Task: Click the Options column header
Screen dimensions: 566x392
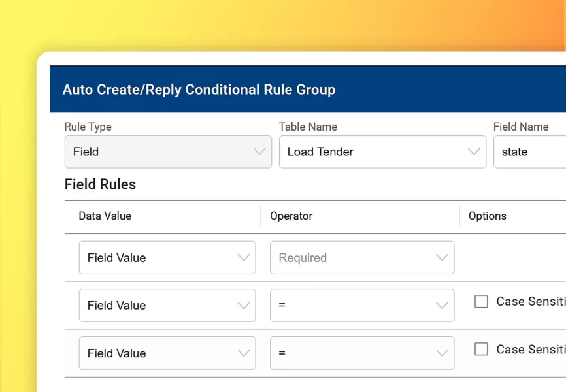Action: click(x=488, y=216)
